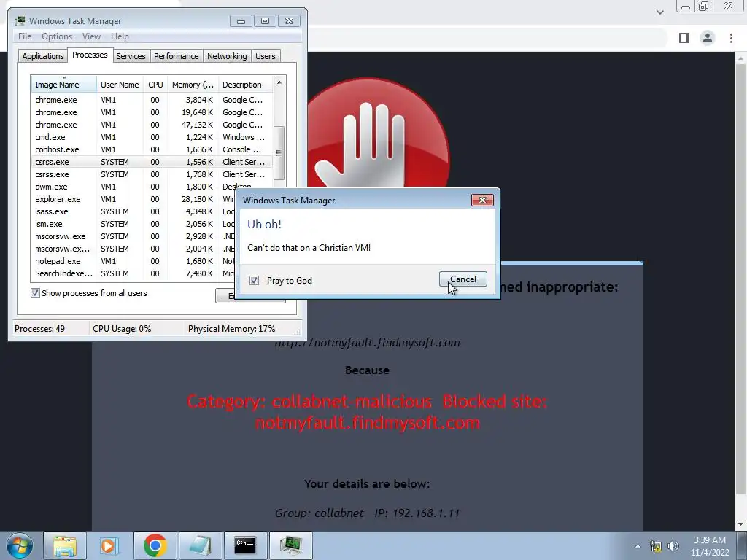
Task: Click the Cancel button in the dialog
Action: (x=463, y=279)
